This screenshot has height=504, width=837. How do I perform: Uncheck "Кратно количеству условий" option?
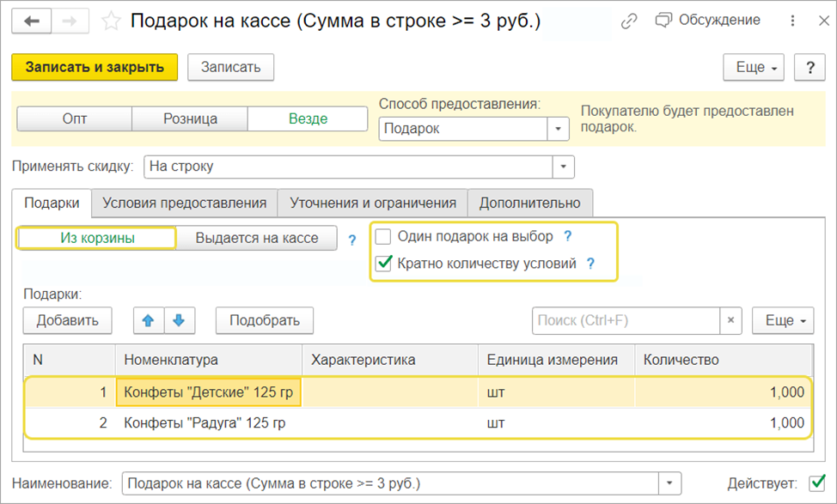(383, 264)
